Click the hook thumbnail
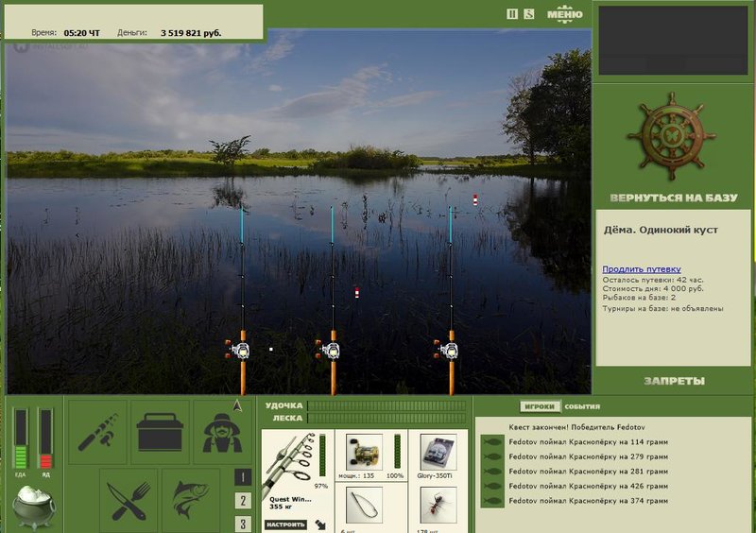This screenshot has width=756, height=533. pyautogui.click(x=364, y=506)
